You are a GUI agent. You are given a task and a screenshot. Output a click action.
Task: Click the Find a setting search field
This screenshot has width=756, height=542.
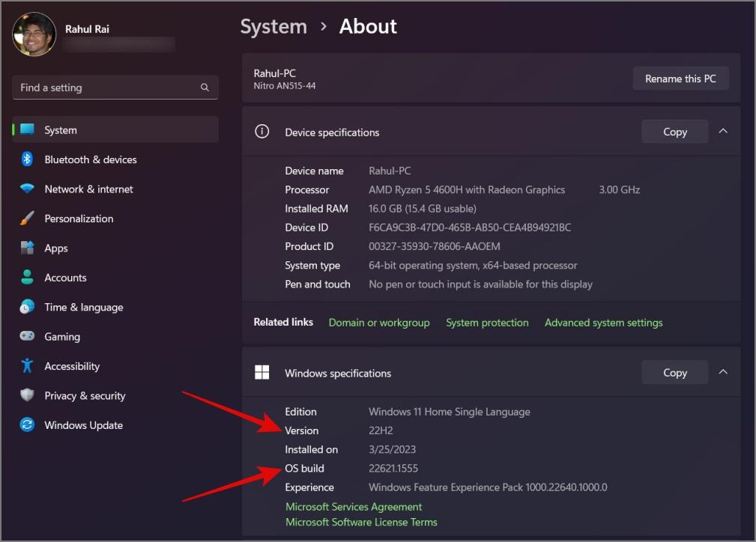(x=115, y=87)
